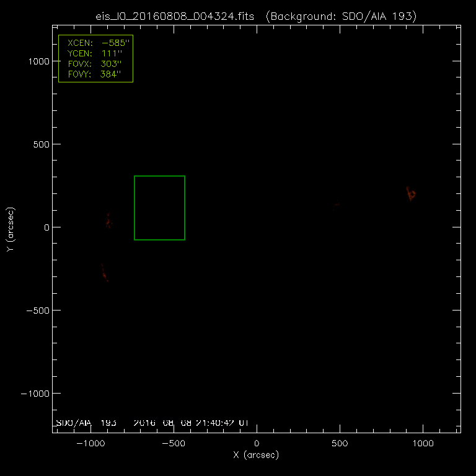Screen dimensions: 476x476
Task: Click inside the green EIS field-of-view rectangle
Action: [x=159, y=208]
